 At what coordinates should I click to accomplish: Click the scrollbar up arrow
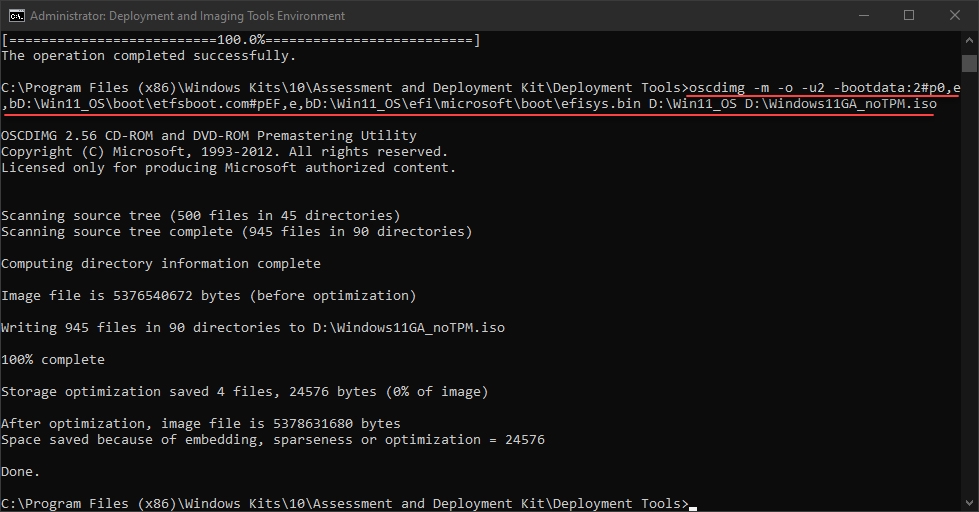tap(969, 40)
